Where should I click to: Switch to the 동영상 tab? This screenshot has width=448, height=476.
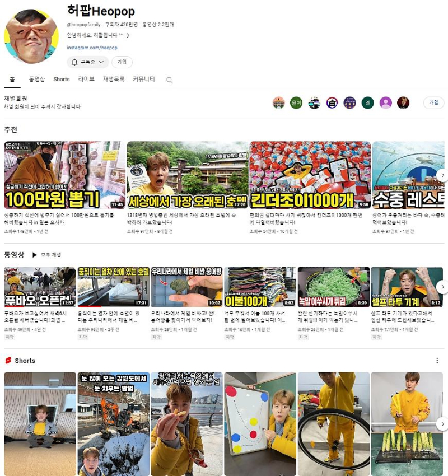(x=37, y=79)
